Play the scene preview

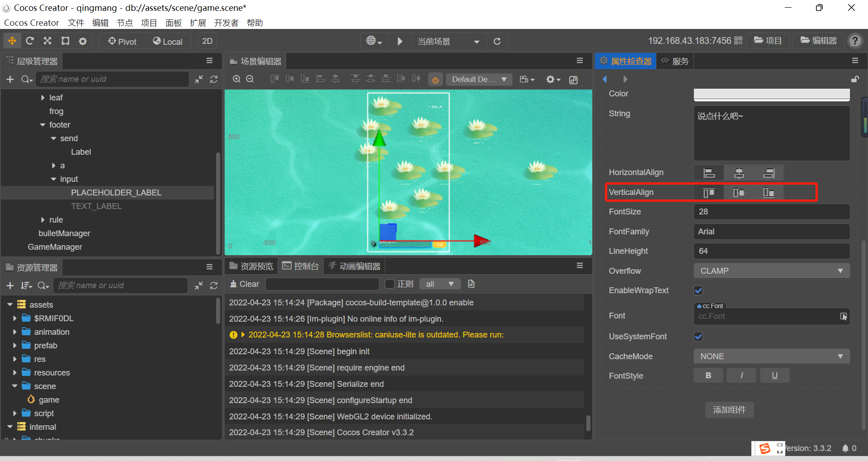tap(400, 41)
